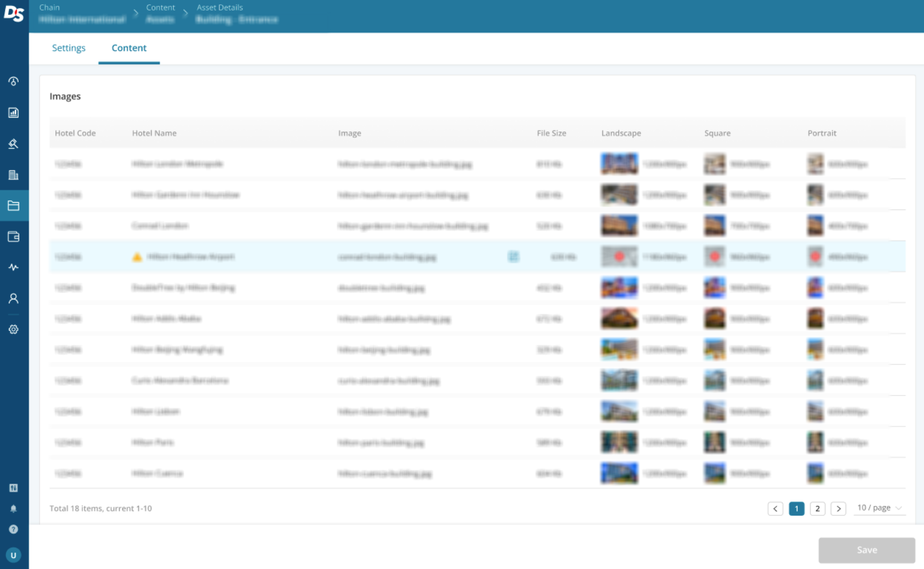Go to page 2
Image resolution: width=924 pixels, height=569 pixels.
point(818,508)
